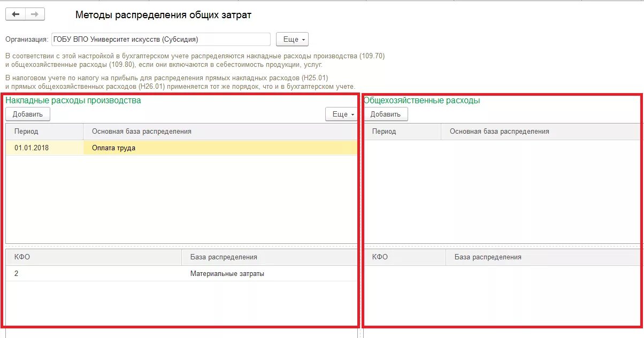Go back with the left arrow button

coord(16,14)
